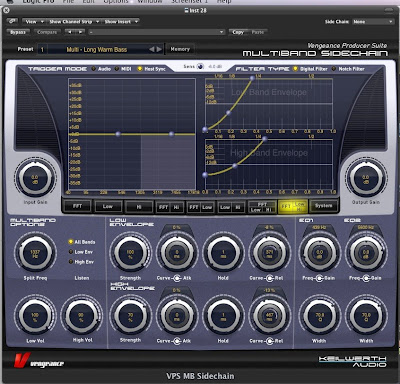
Task: Open the System view button
Action: coord(323,206)
